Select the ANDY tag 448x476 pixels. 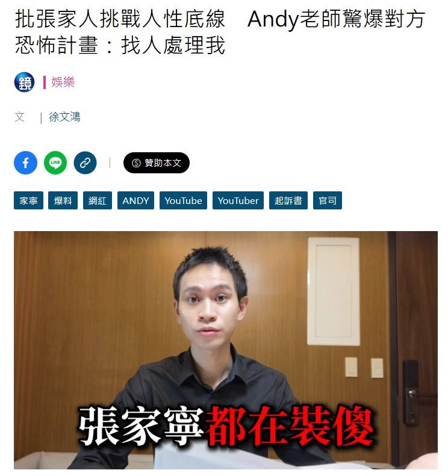click(135, 200)
